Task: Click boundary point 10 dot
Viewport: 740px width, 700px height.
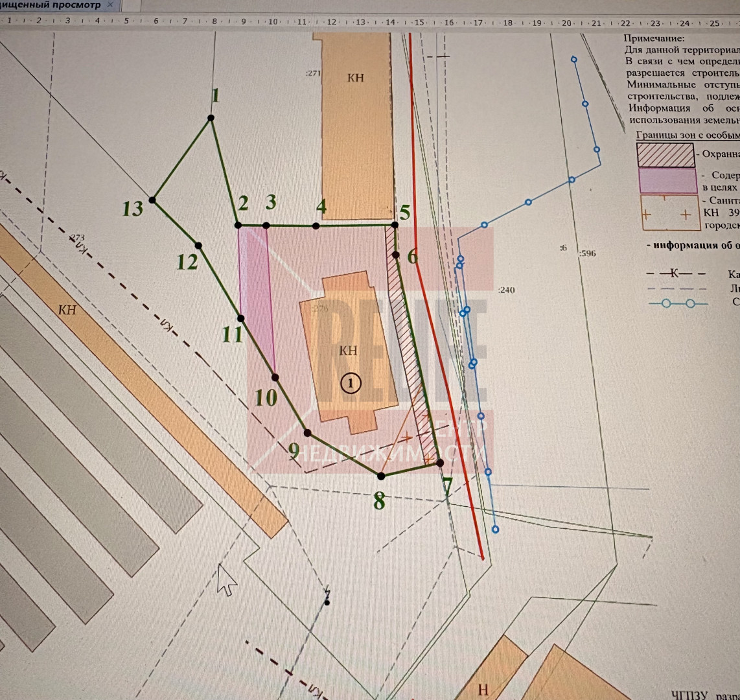Action: pyautogui.click(x=275, y=377)
